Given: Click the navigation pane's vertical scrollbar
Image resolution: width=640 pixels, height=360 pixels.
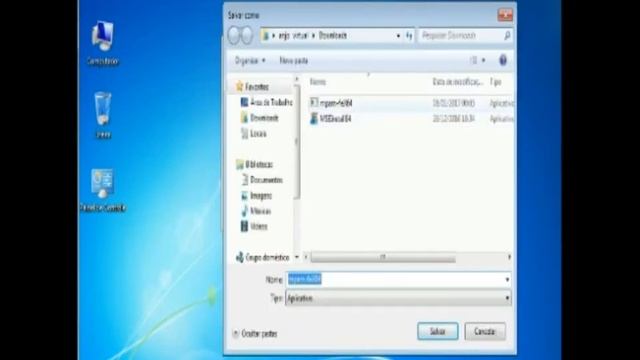Looking at the screenshot, I should pyautogui.click(x=297, y=142).
